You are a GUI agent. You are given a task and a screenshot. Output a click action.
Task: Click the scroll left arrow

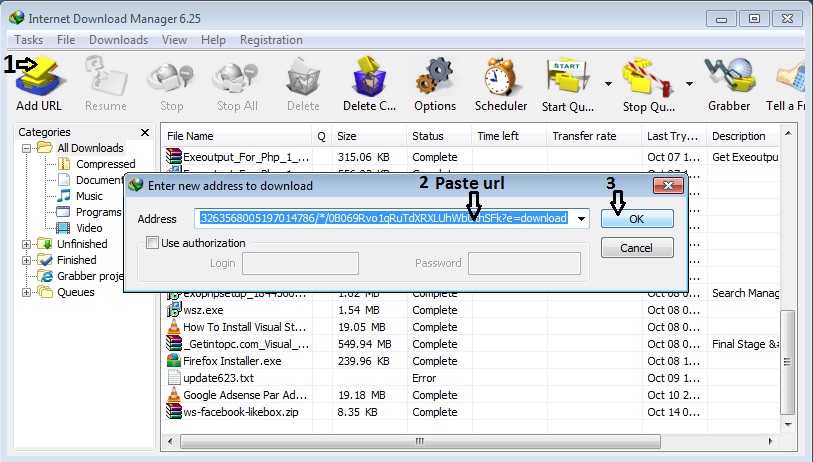[170, 442]
